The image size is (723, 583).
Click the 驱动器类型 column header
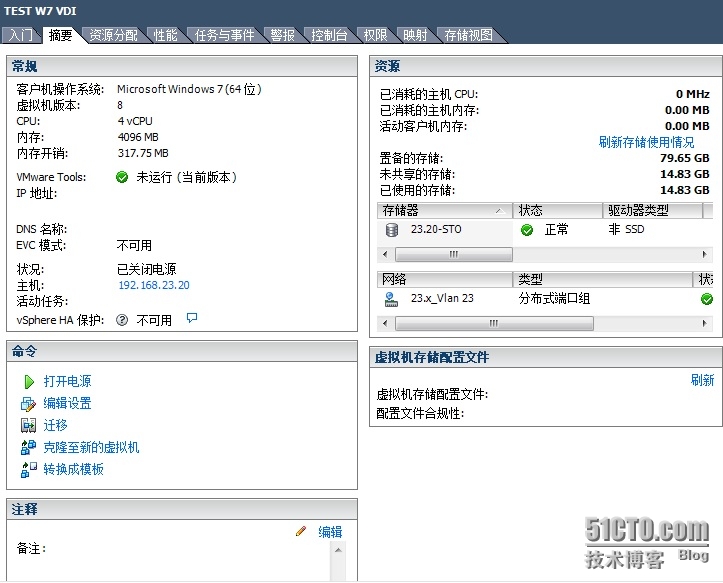pos(652,211)
